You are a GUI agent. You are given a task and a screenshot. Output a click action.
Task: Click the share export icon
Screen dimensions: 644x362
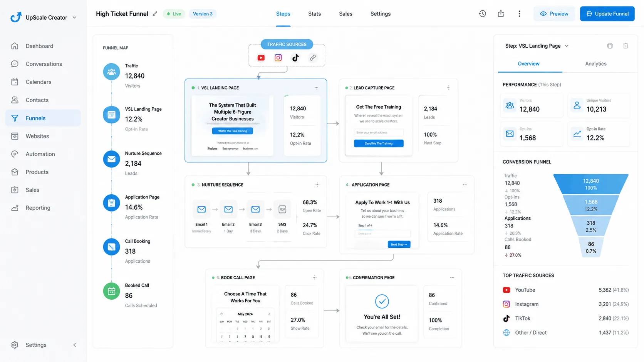(x=501, y=14)
